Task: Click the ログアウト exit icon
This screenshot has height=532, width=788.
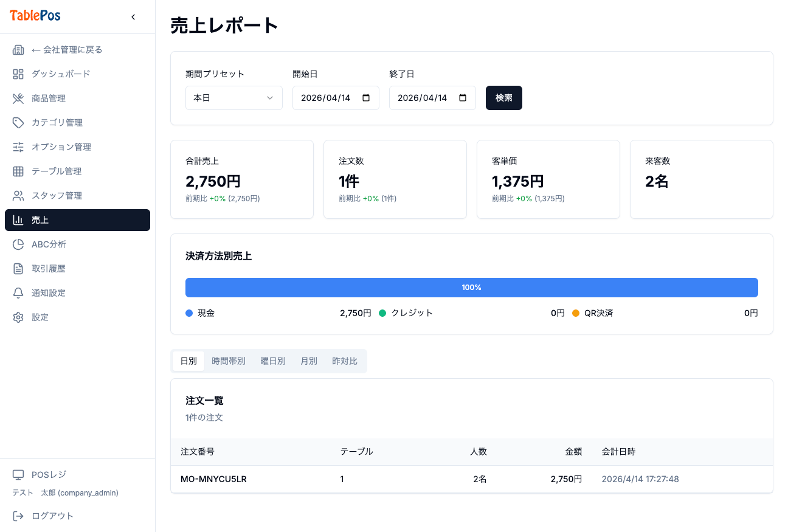Action: click(18, 516)
